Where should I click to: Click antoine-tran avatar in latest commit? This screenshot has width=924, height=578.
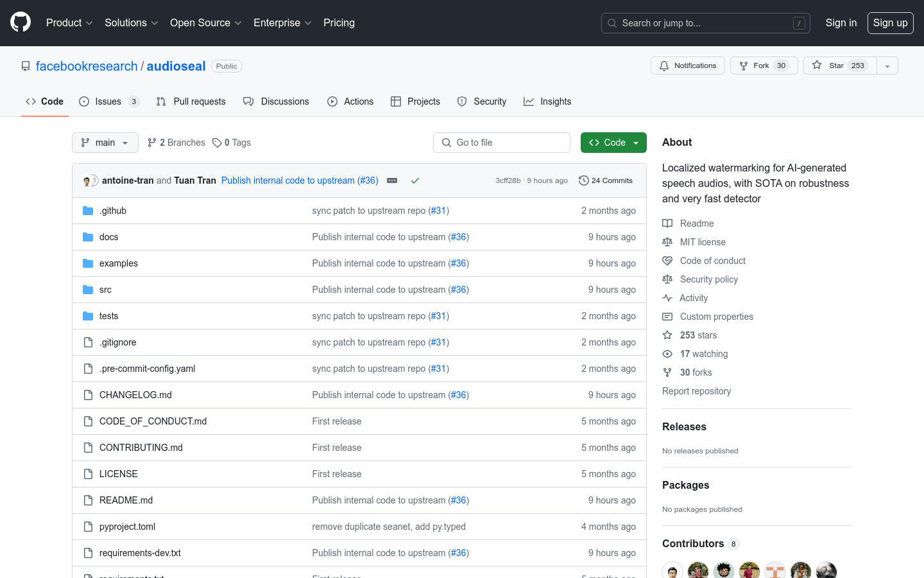[87, 180]
